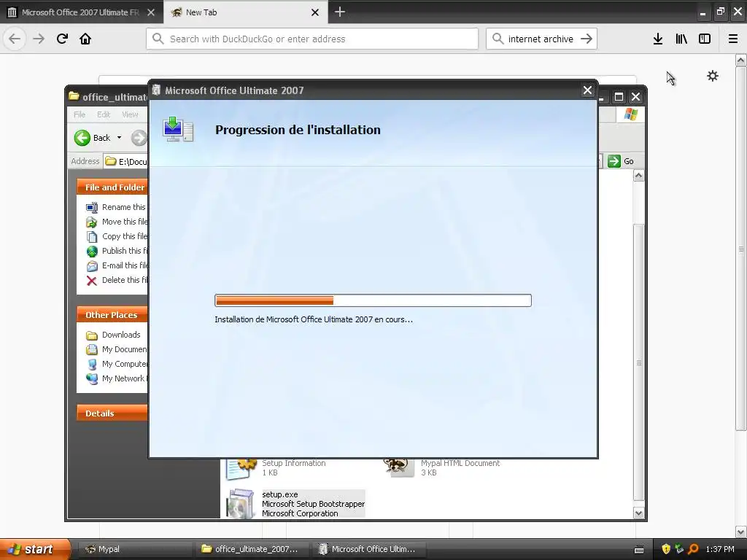Open the Edit menu in Explorer

point(104,114)
